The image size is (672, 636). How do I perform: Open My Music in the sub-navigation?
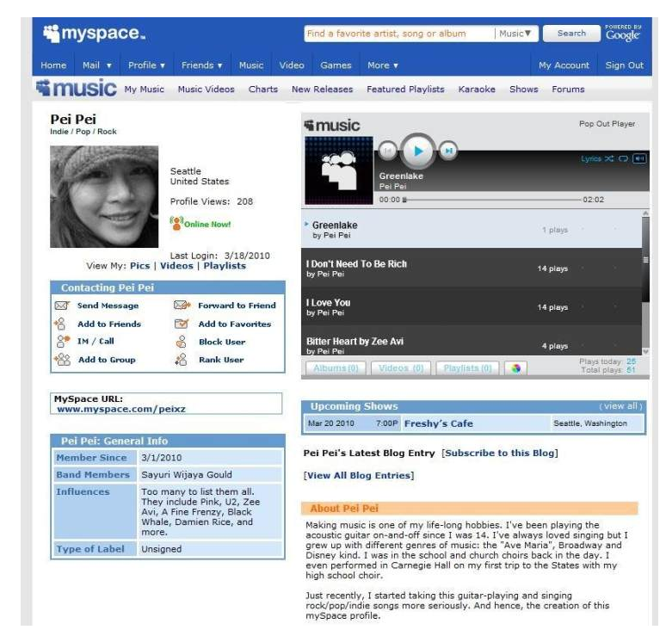point(144,90)
